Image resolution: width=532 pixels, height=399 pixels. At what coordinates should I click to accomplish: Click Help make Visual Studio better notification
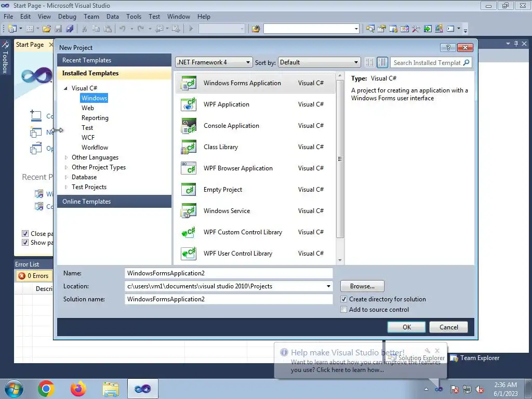361,361
